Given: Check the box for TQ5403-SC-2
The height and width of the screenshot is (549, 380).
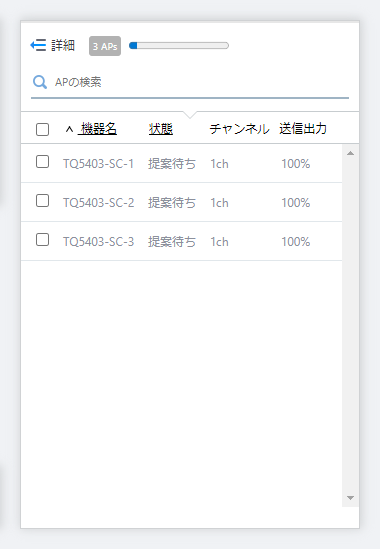Looking at the screenshot, I should [x=42, y=201].
